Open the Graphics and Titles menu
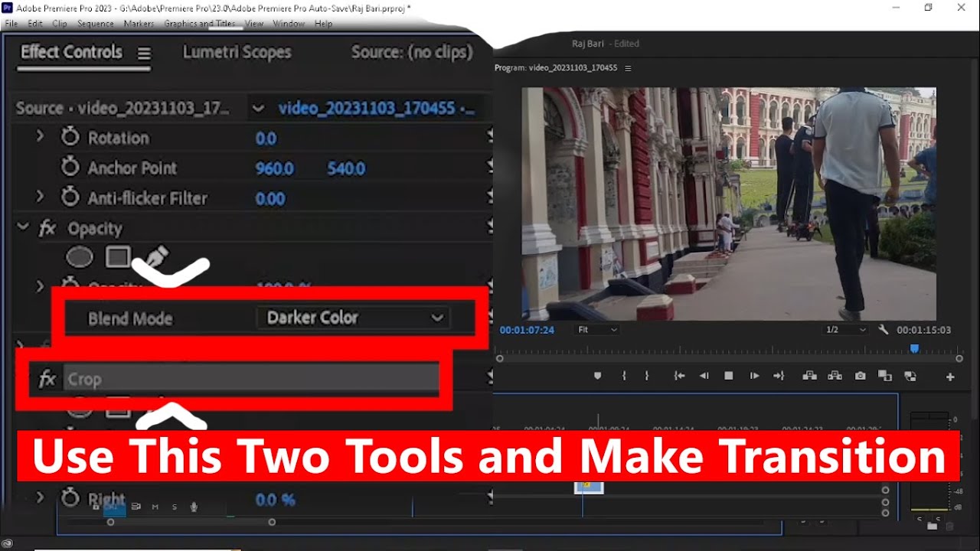Image resolution: width=980 pixels, height=551 pixels. [200, 24]
